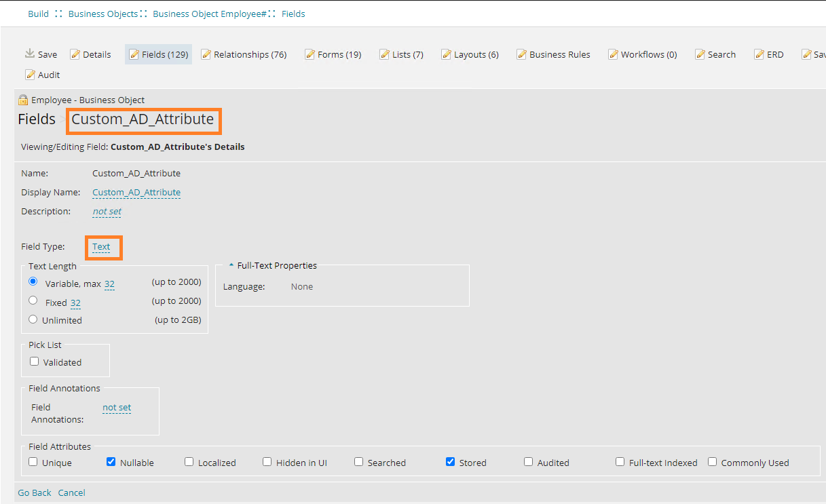The height and width of the screenshot is (504, 826).
Task: Switch to the Details tab
Action: 90,54
